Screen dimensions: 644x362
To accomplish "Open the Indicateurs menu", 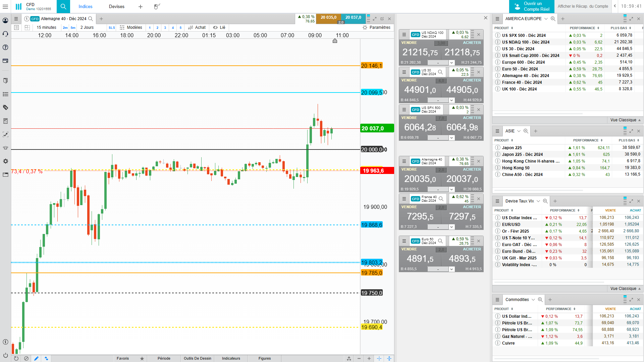I will coord(231,358).
